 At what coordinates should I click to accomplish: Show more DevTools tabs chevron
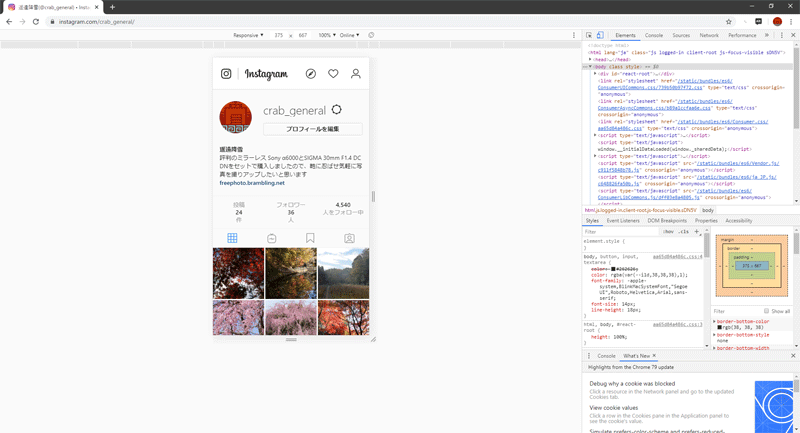(x=766, y=35)
